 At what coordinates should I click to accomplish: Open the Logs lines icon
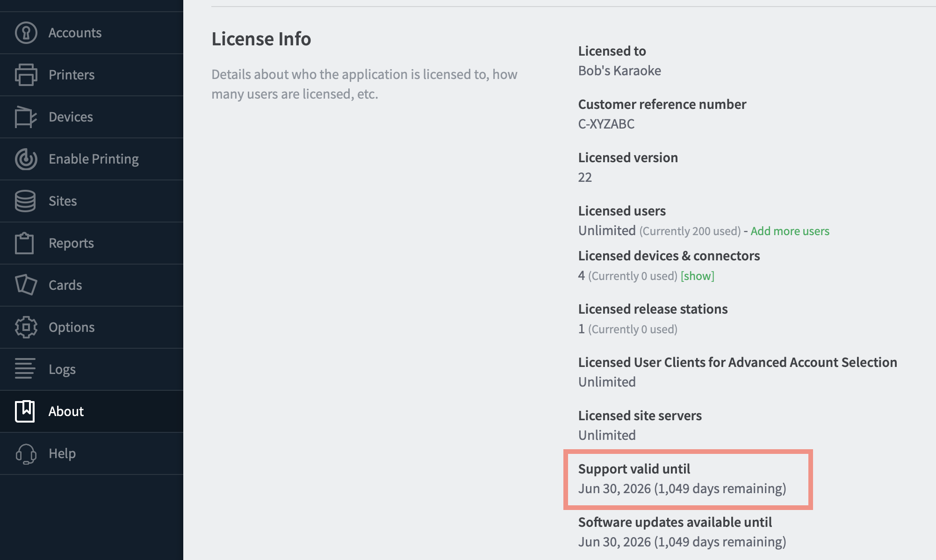(25, 368)
